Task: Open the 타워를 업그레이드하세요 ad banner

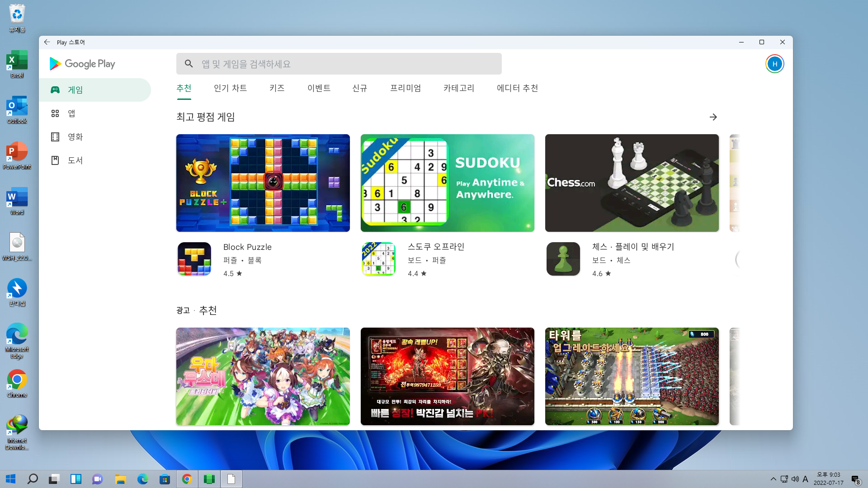Action: point(632,376)
